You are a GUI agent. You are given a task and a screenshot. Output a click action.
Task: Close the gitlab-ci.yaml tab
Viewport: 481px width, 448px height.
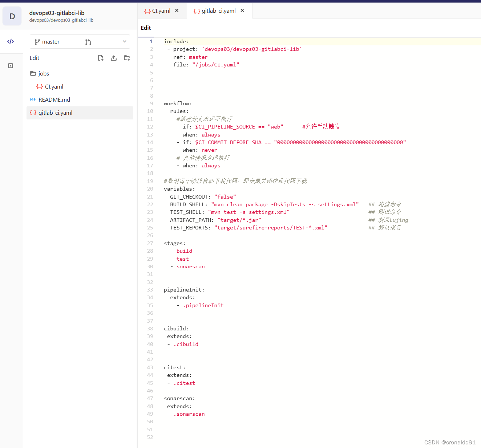(242, 11)
